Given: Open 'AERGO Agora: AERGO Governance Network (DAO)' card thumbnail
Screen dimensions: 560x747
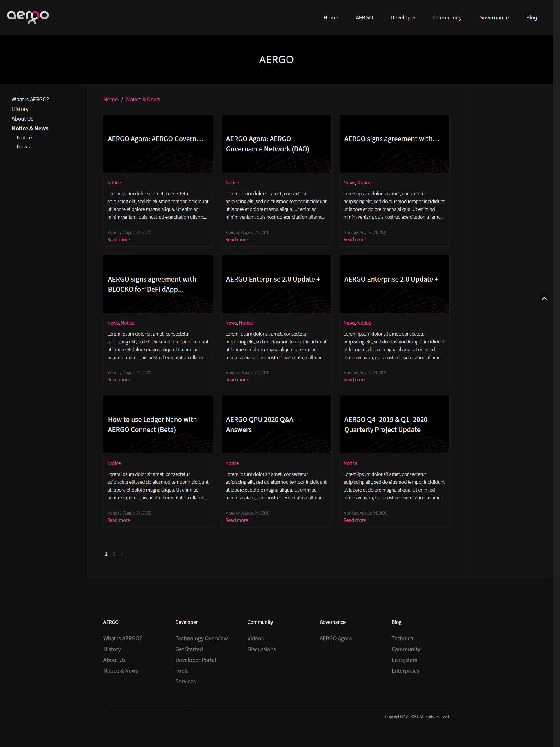Looking at the screenshot, I should click(x=276, y=144).
